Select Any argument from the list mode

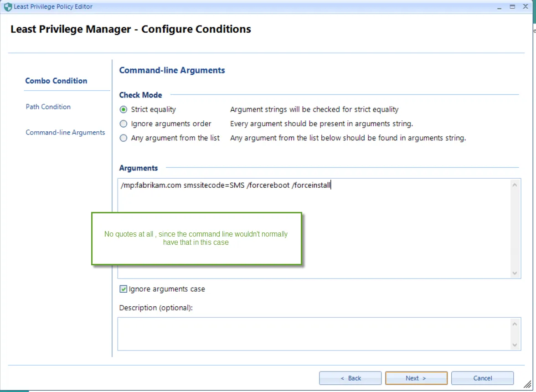tap(124, 138)
